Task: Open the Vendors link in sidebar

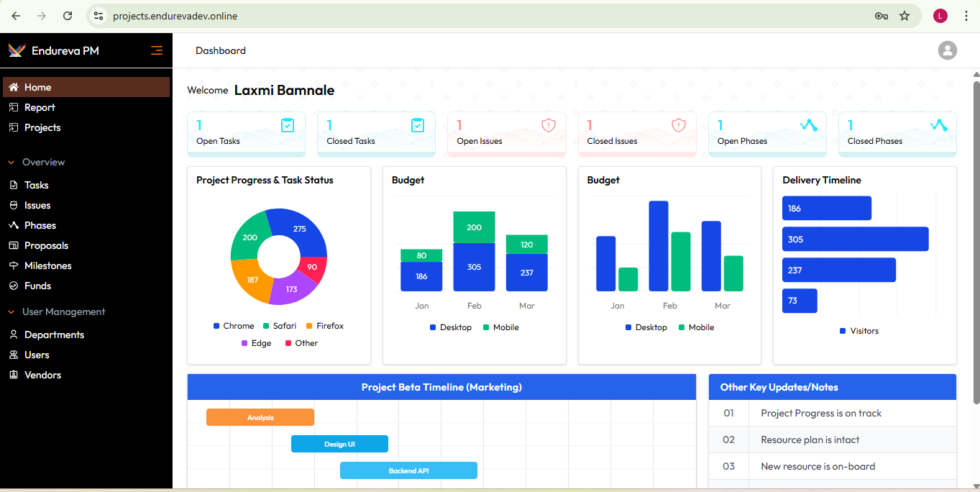Action: pyautogui.click(x=42, y=375)
